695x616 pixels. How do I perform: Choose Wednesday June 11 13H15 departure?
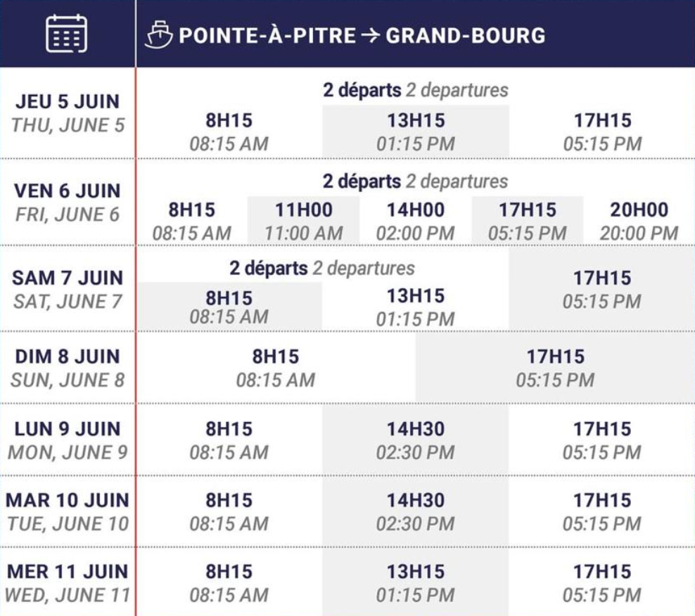pyautogui.click(x=416, y=583)
